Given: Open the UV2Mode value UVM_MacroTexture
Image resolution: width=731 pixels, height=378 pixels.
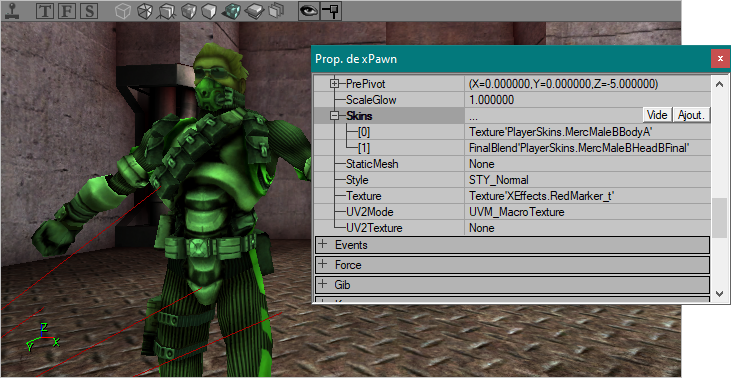Looking at the screenshot, I should coord(517,212).
